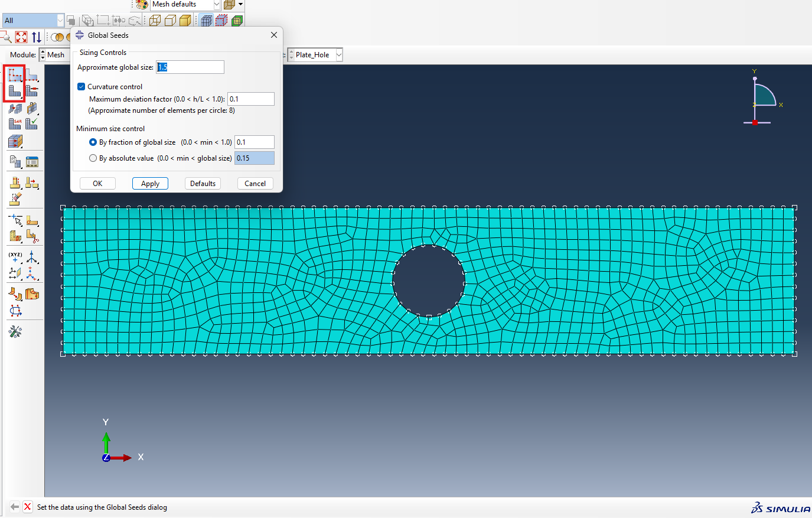Select By fraction of global size
This screenshot has width=812, height=518.
[93, 142]
